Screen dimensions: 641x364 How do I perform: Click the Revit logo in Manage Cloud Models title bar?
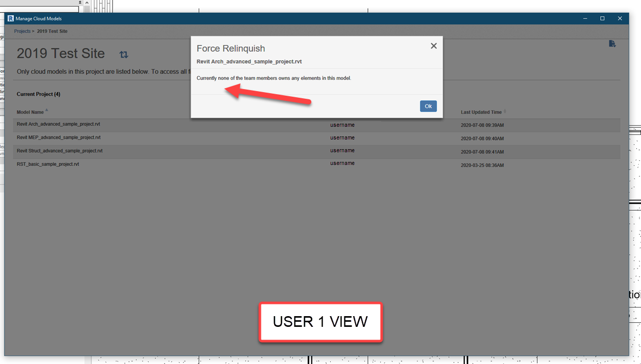point(11,19)
